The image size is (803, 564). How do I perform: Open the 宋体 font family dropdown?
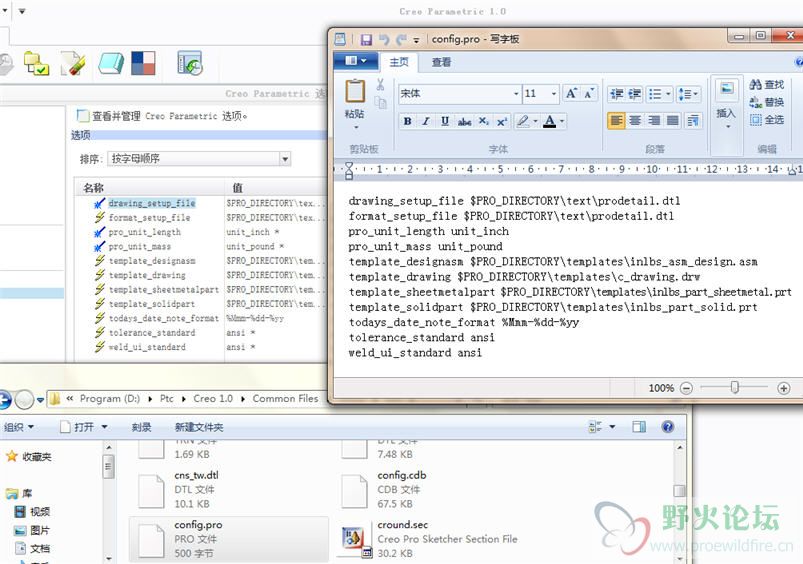516,94
